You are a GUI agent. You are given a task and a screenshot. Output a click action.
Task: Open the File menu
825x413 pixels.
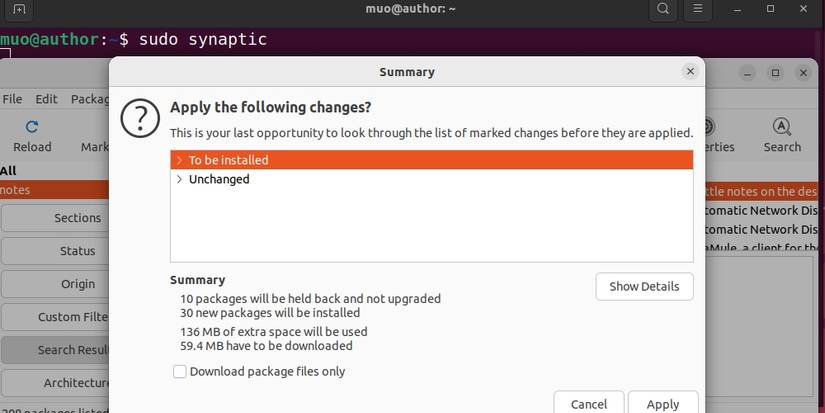click(x=12, y=99)
